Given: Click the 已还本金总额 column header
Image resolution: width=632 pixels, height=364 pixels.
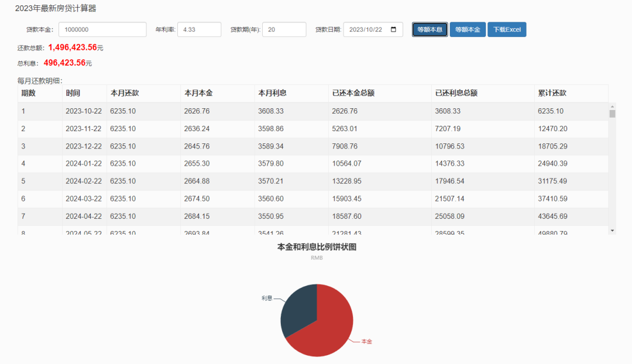Looking at the screenshot, I should click(x=353, y=93).
